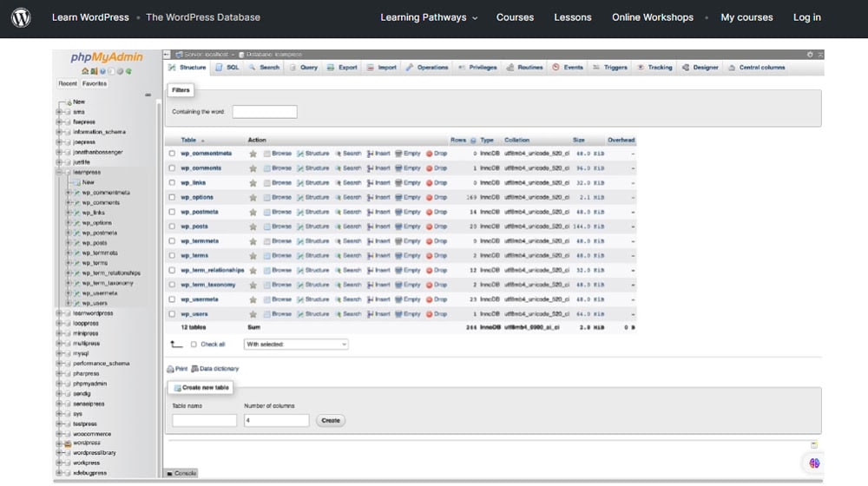Insert into the wp_postmeta table
Image resolution: width=868 pixels, height=486 pixels.
378,212
